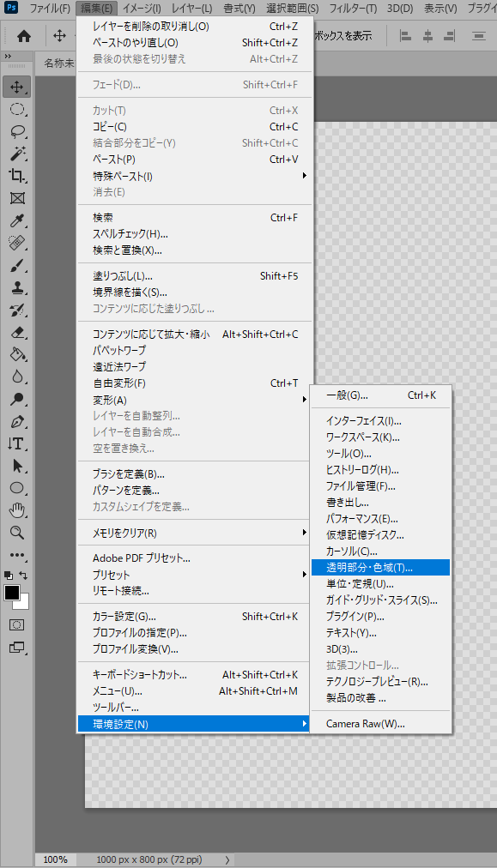Click the document size status text

click(x=149, y=859)
